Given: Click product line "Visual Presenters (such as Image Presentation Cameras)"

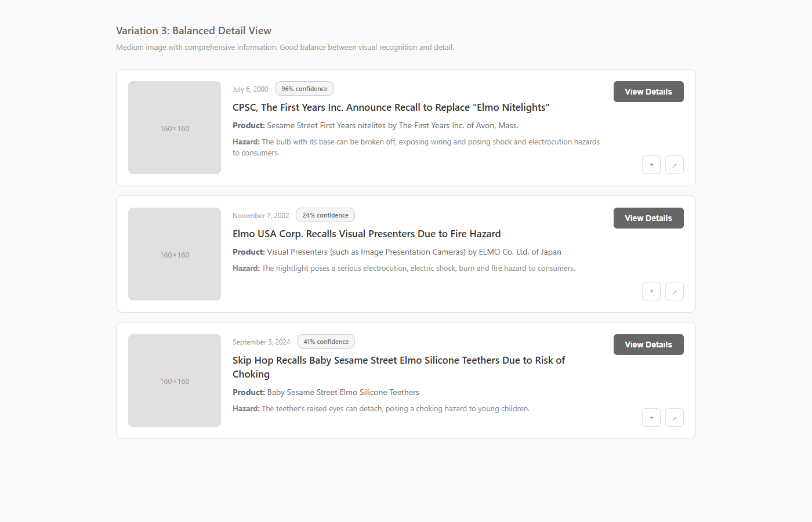Looking at the screenshot, I should 397,252.
